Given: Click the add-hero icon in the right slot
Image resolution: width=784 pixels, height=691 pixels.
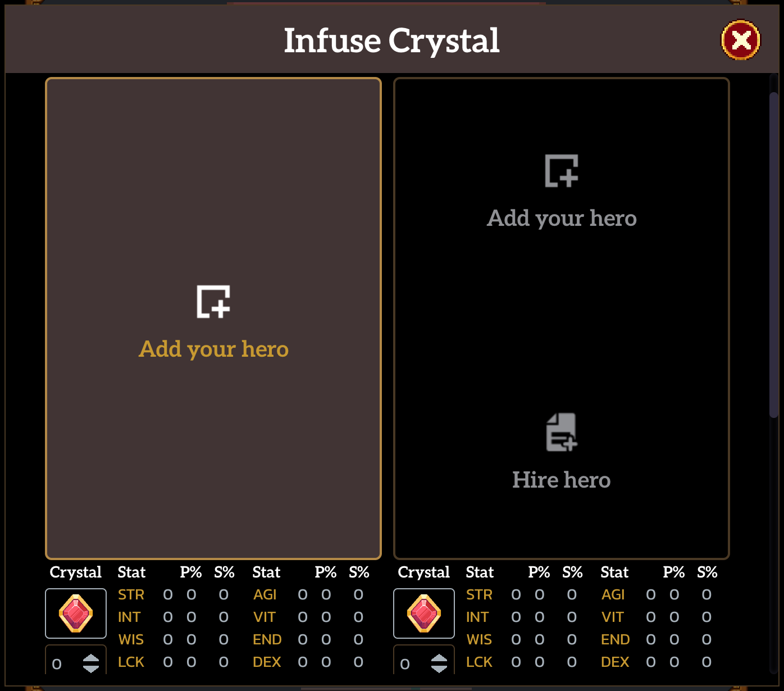Looking at the screenshot, I should click(x=562, y=171).
